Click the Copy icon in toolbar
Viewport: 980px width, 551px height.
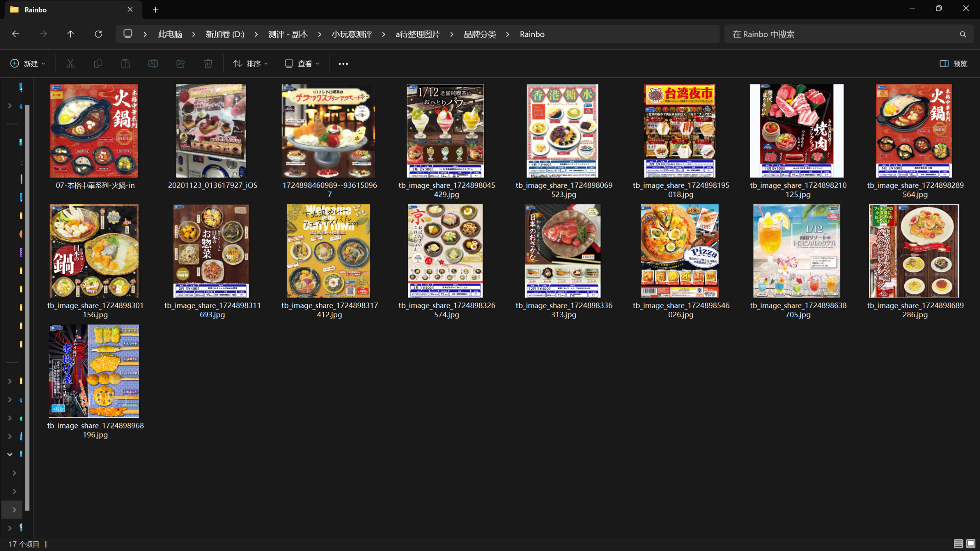[98, 64]
